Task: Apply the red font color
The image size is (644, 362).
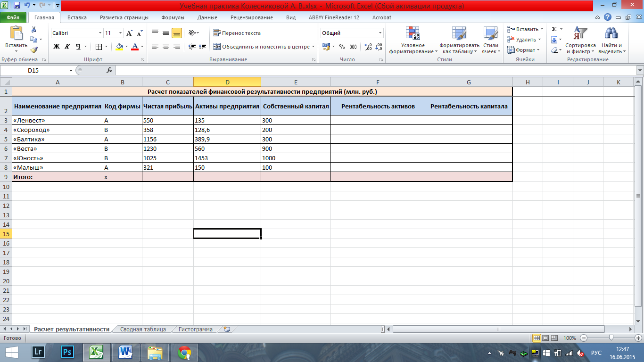Action: click(135, 47)
